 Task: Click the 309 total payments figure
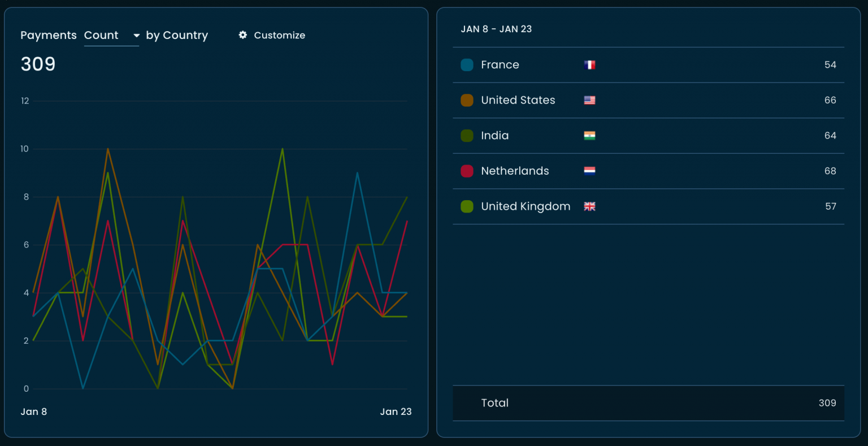tap(38, 64)
